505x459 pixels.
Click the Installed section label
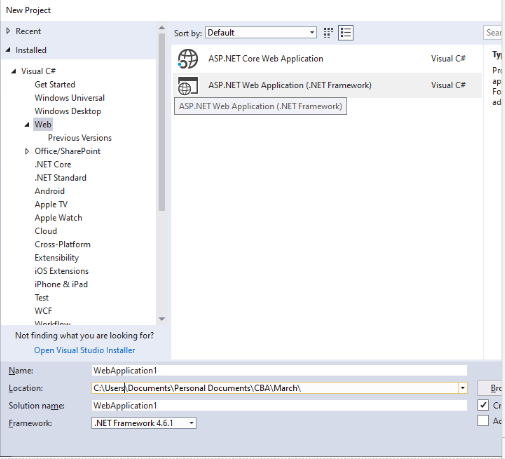(x=31, y=50)
